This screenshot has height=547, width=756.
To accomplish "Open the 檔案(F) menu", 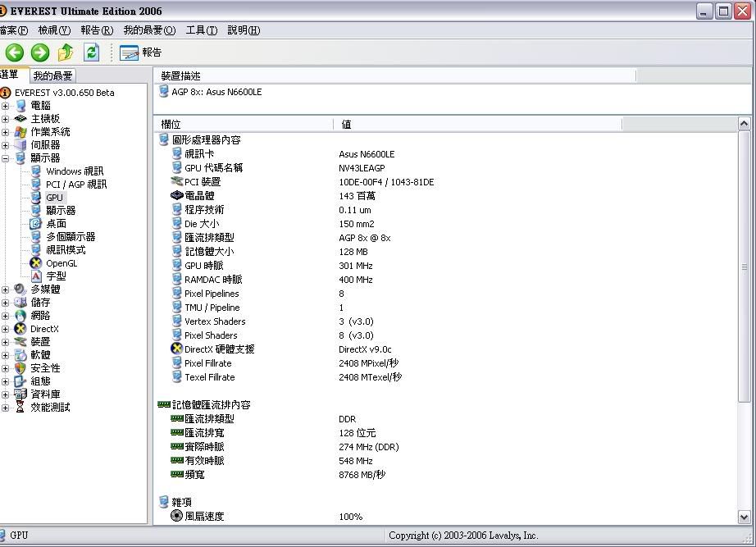I will click(13, 30).
